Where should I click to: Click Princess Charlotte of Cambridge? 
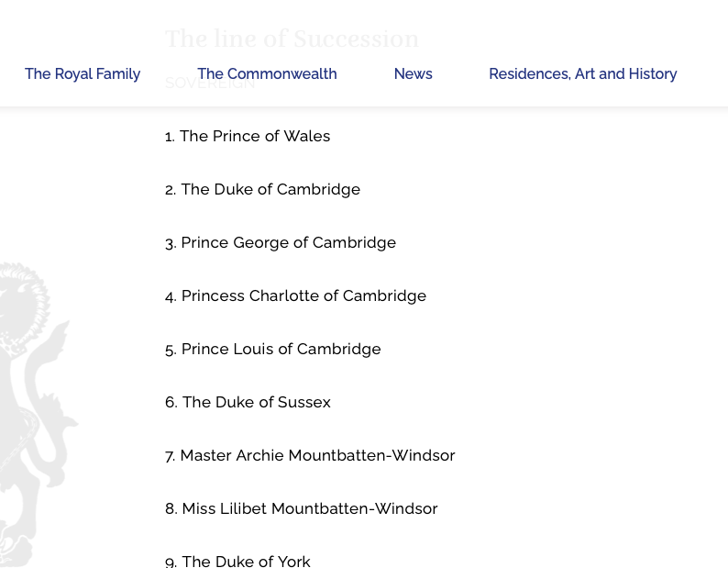point(303,296)
